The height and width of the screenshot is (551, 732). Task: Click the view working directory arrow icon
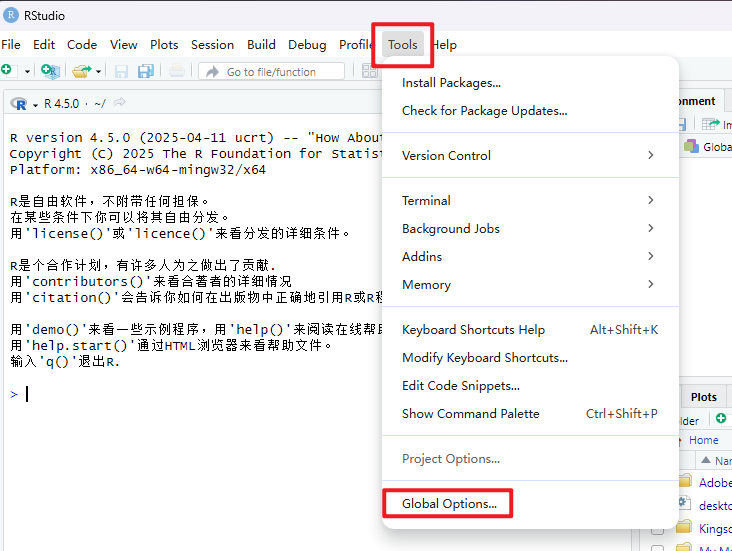click(120, 103)
